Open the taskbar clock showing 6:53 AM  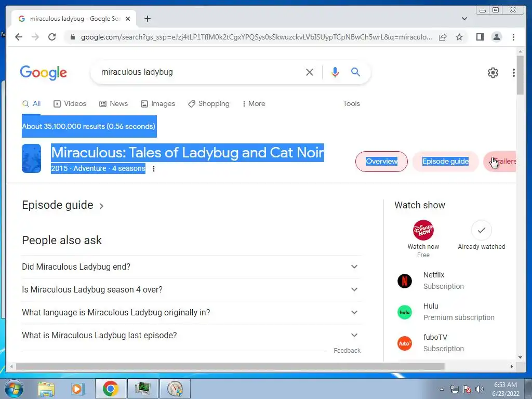506,389
